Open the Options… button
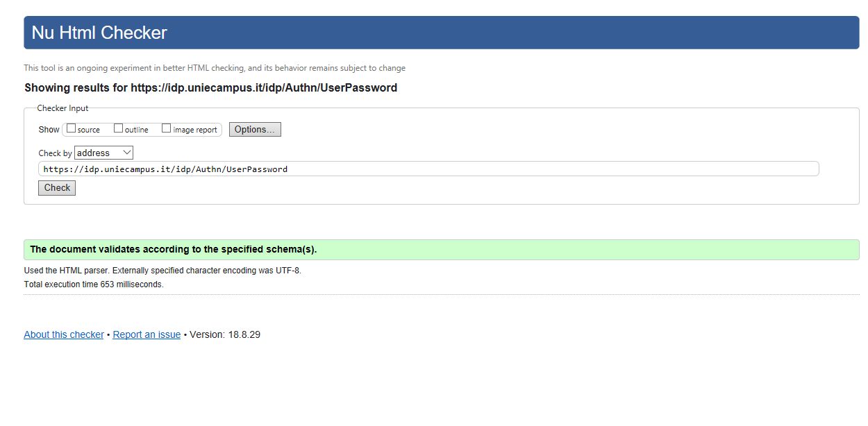This screenshot has width=868, height=426. (x=255, y=130)
